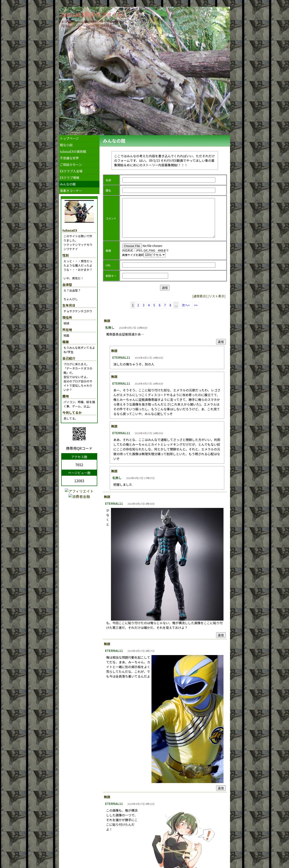Click the access count value 7652
Viewport: 289px width, 868px height.
[x=79, y=465]
